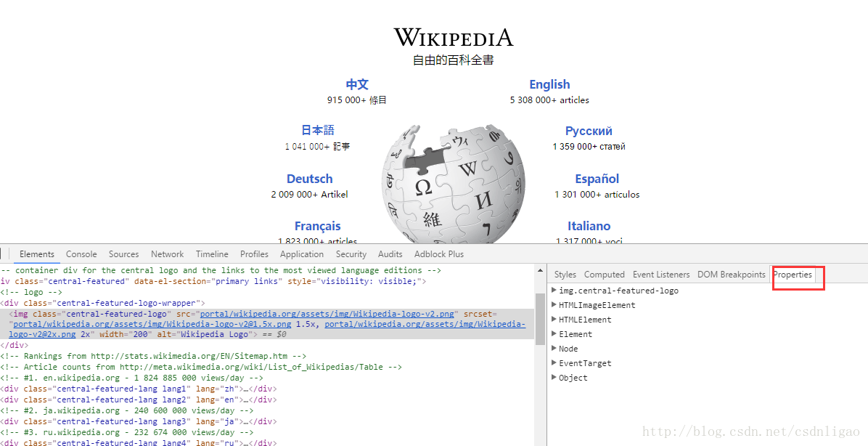Open the Sources tab

click(123, 254)
